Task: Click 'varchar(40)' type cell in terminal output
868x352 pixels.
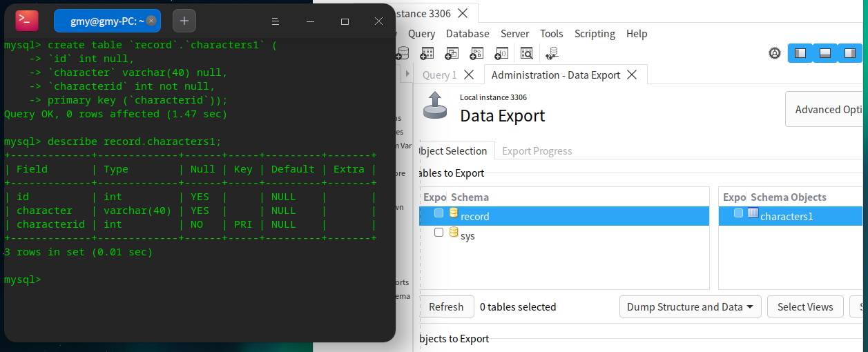Action: click(137, 211)
